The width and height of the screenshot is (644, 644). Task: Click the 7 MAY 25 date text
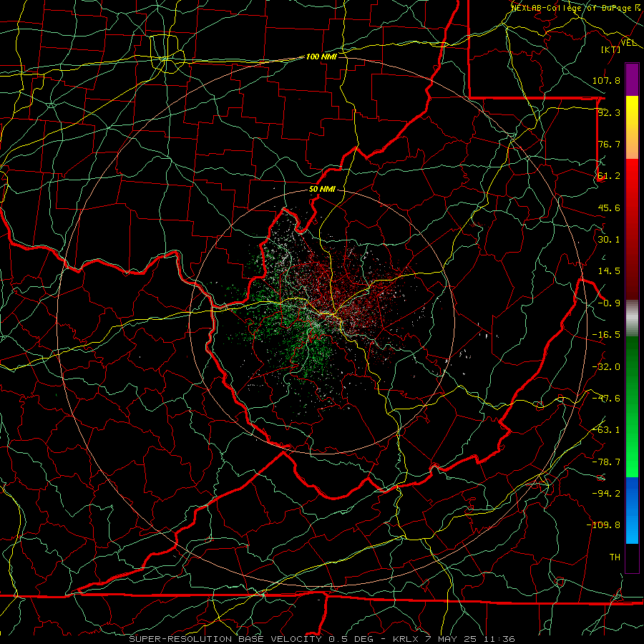click(452, 639)
